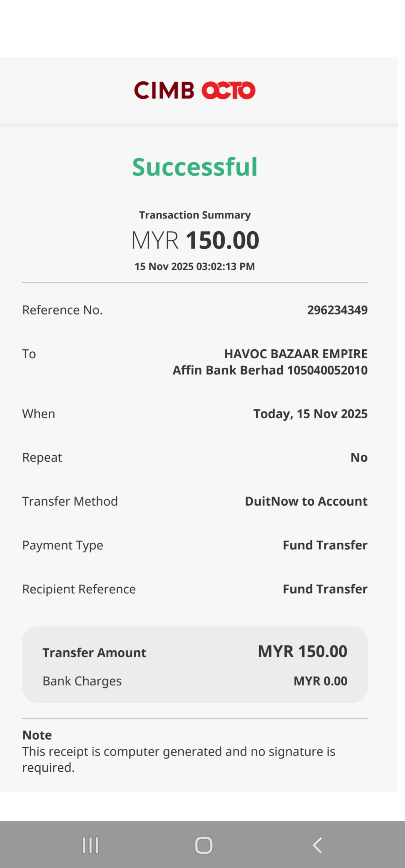Screen dimensions: 405x868
Task: Tap the CIMB OCTO logo
Action: pyautogui.click(x=195, y=90)
